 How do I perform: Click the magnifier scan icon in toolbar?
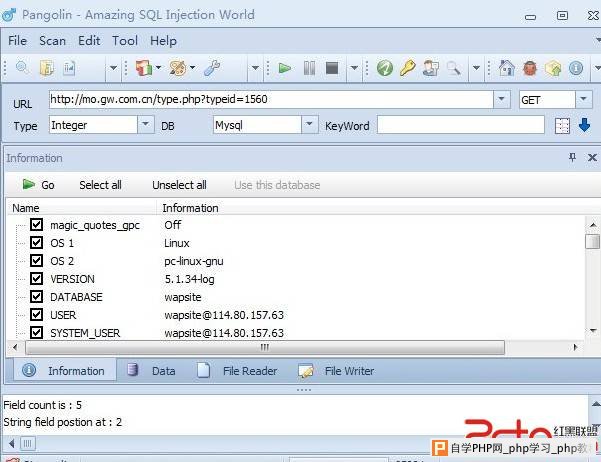point(22,68)
